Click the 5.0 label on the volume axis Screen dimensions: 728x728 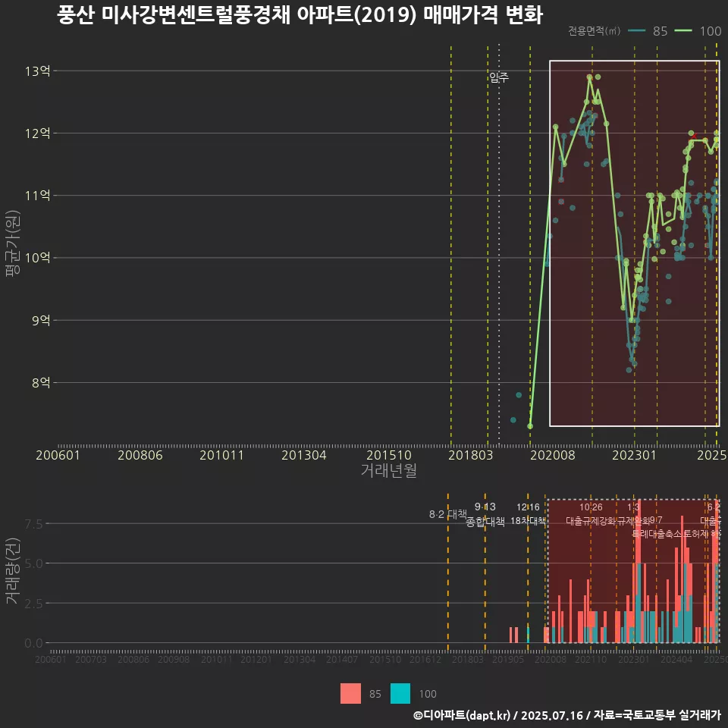click(34, 563)
